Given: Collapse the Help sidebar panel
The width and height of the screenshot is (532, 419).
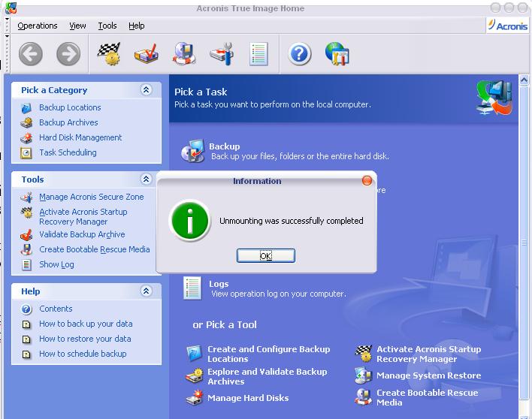Looking at the screenshot, I should (146, 291).
